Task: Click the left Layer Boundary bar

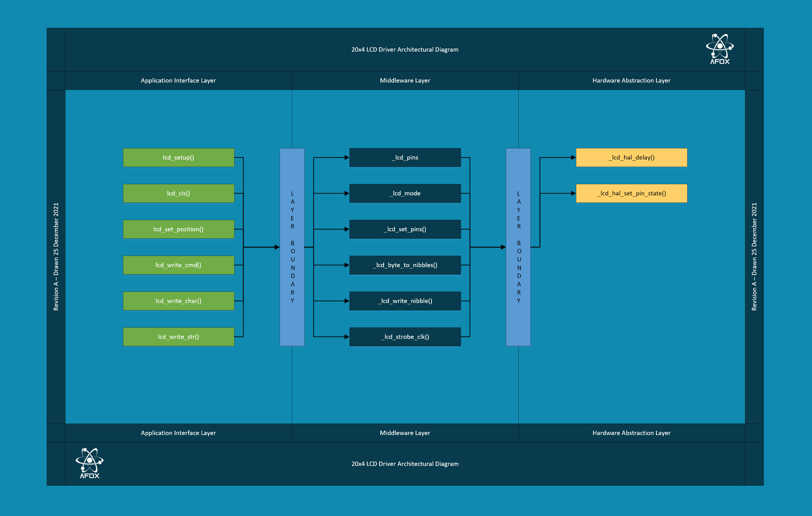Action: coord(292,247)
